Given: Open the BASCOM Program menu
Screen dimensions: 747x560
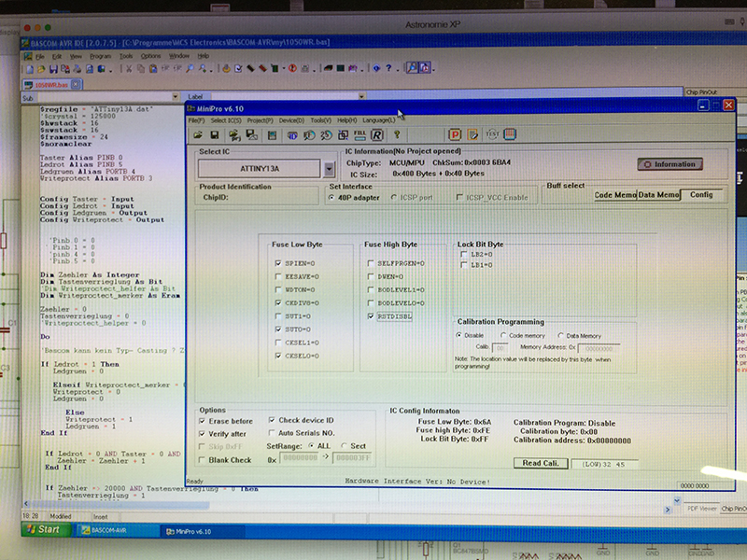Looking at the screenshot, I should (101, 56).
